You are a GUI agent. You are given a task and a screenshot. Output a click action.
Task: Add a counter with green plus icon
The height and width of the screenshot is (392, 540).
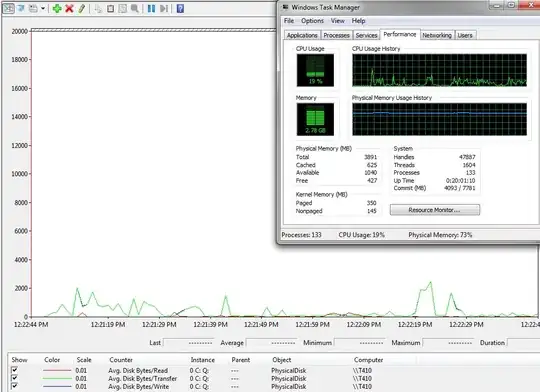click(57, 8)
